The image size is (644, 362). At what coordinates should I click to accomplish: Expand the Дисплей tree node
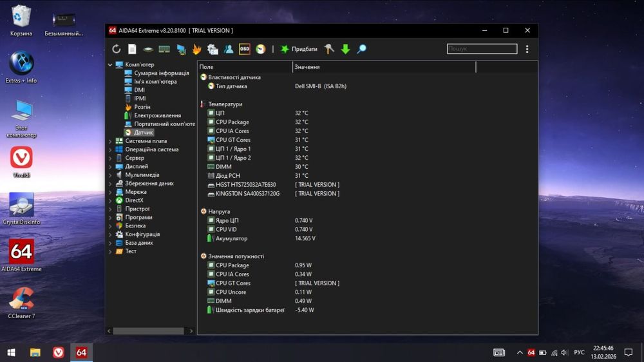click(110, 166)
